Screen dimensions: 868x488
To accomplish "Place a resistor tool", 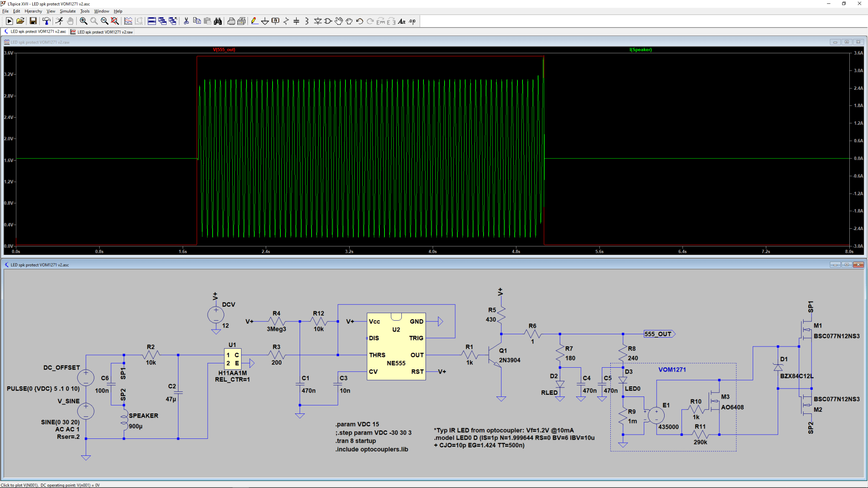I will pos(286,21).
